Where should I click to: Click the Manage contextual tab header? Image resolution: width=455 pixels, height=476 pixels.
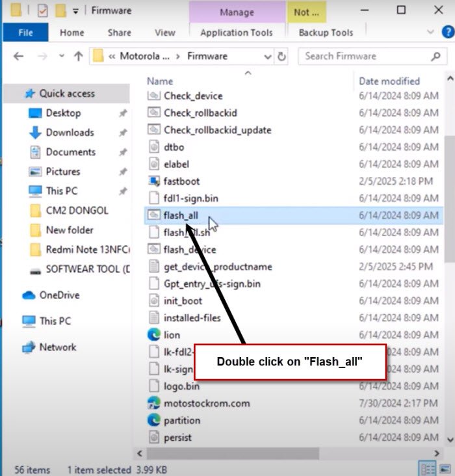tap(237, 12)
